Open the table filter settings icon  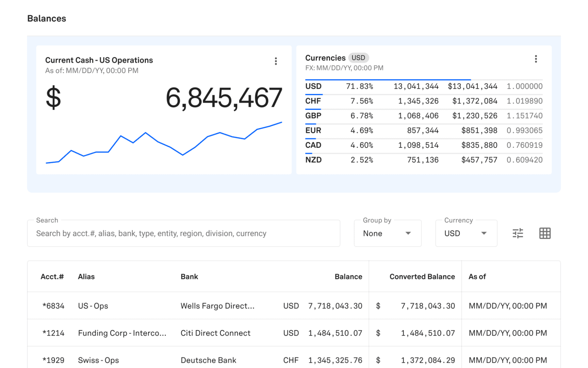(517, 233)
